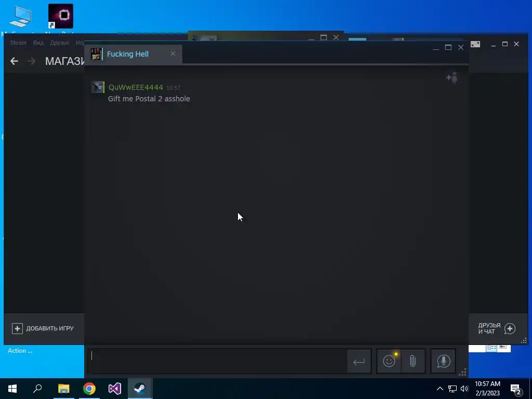This screenshot has width=532, height=399.
Task: Select the Fucking Hell chat tab
Action: tap(133, 54)
